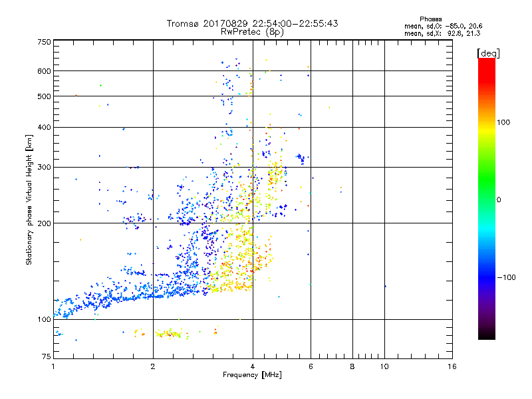Click the y-axis label '750'
The width and height of the screenshot is (532, 399).
pos(44,42)
